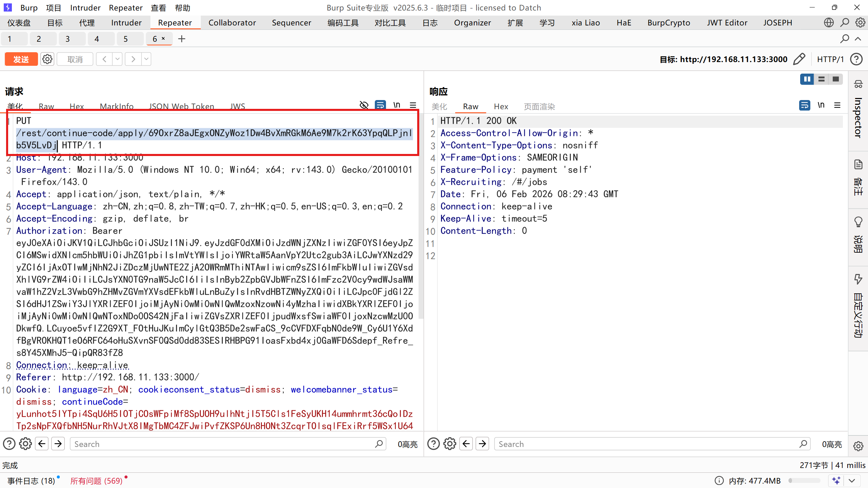Add a new Repeater tab with plus
Viewport: 868px width, 488px height.
click(182, 39)
